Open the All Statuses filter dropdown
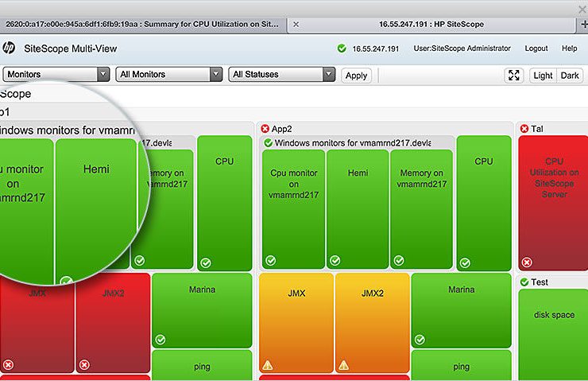 point(282,75)
